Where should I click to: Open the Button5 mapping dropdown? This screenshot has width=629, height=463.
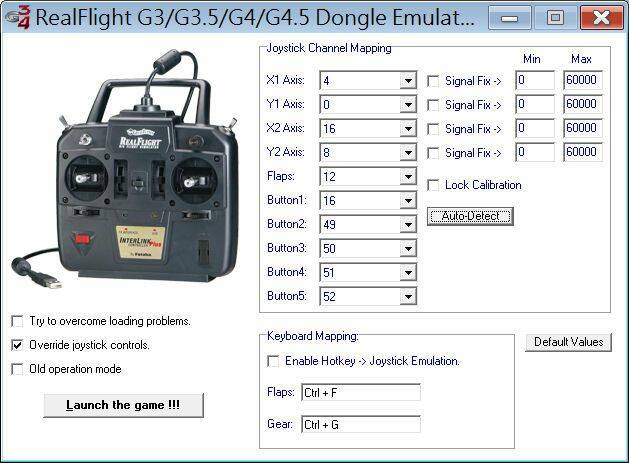pos(407,297)
